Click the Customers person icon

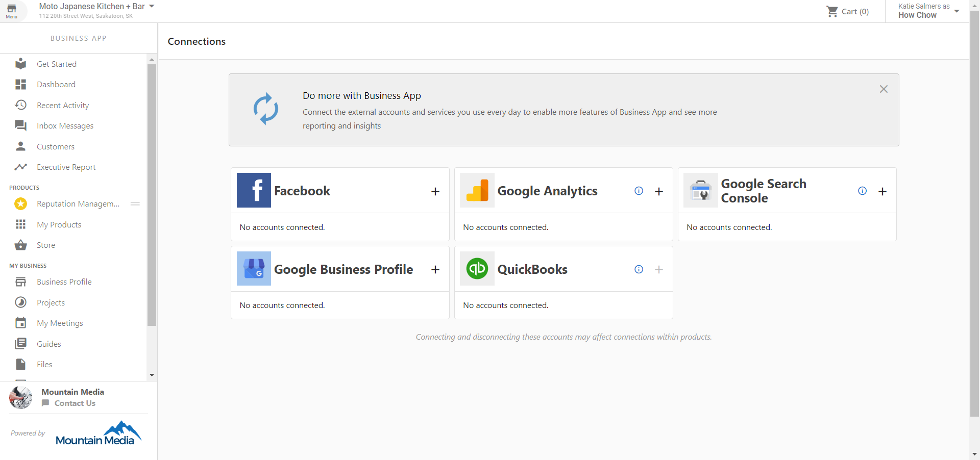coord(20,146)
